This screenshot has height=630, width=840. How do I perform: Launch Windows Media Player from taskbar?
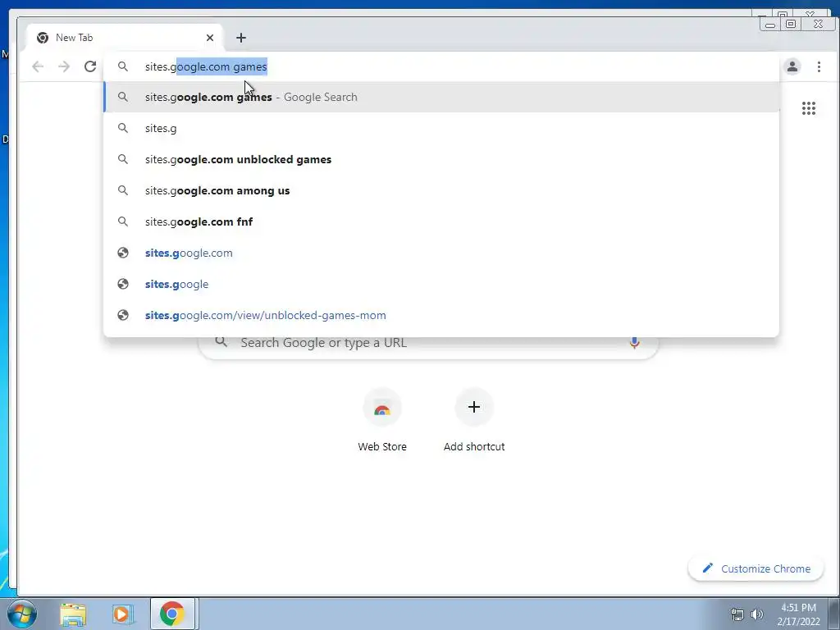coord(123,614)
